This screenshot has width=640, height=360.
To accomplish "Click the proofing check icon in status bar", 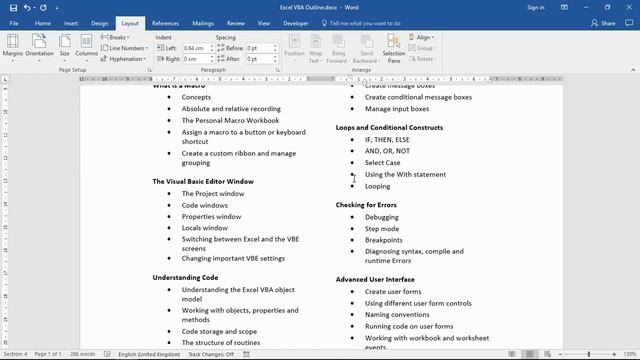I will (x=107, y=354).
